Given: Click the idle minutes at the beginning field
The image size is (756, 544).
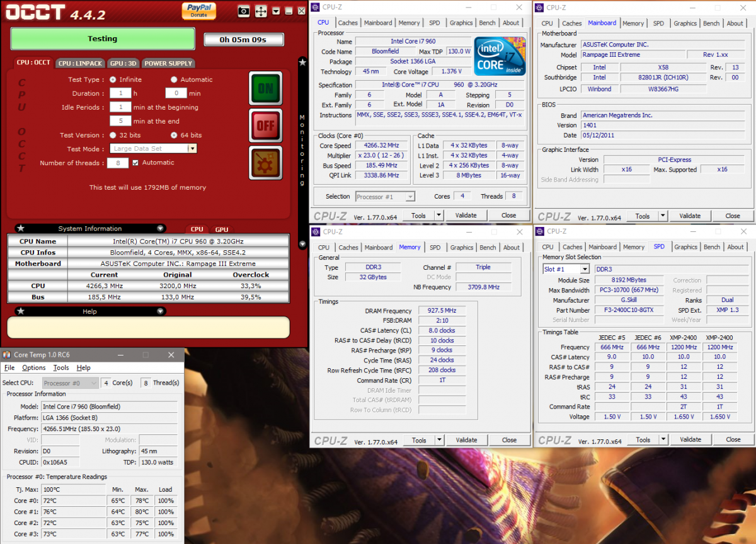Looking at the screenshot, I should pos(120,107).
